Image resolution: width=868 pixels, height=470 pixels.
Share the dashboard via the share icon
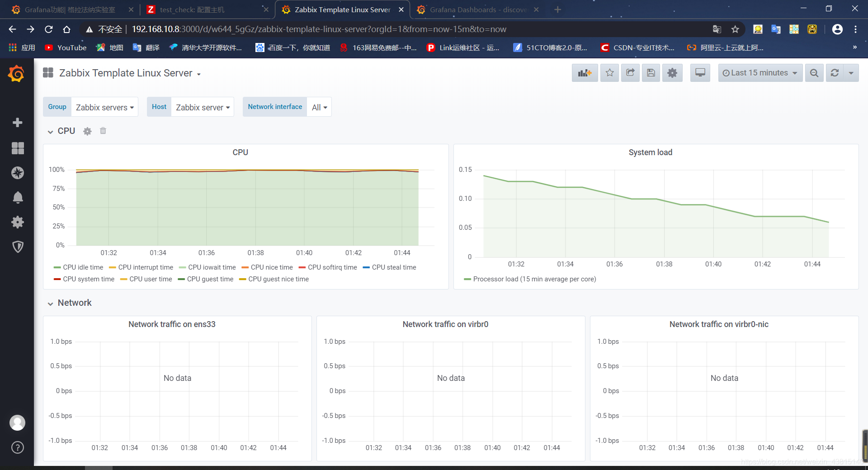630,73
